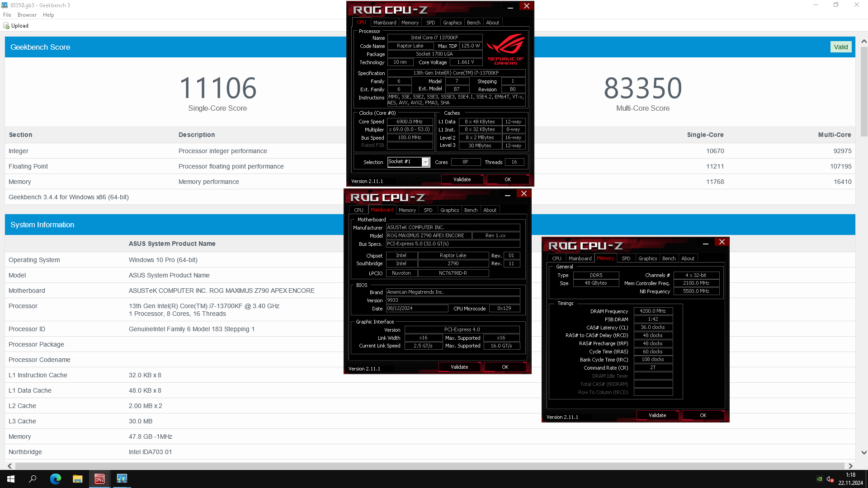This screenshot has height=488, width=868.
Task: Click the DRAM Frequency 4200.0 MHz field
Action: click(x=653, y=311)
